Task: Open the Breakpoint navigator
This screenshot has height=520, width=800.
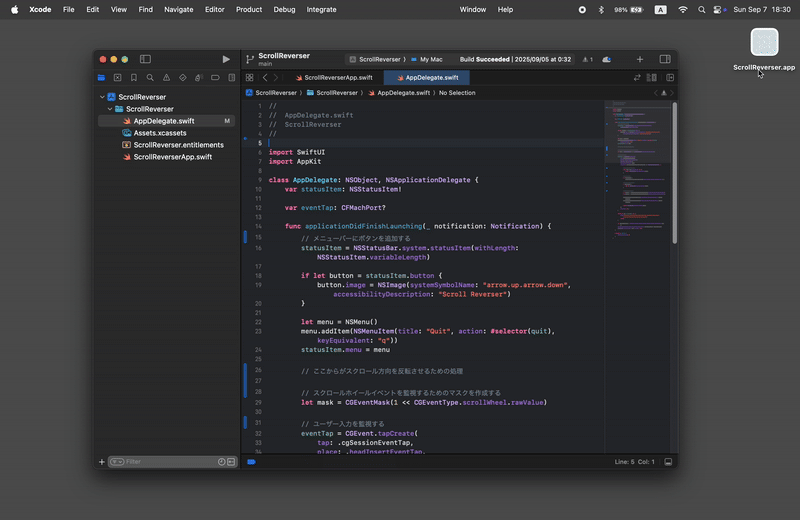Action: [215, 78]
